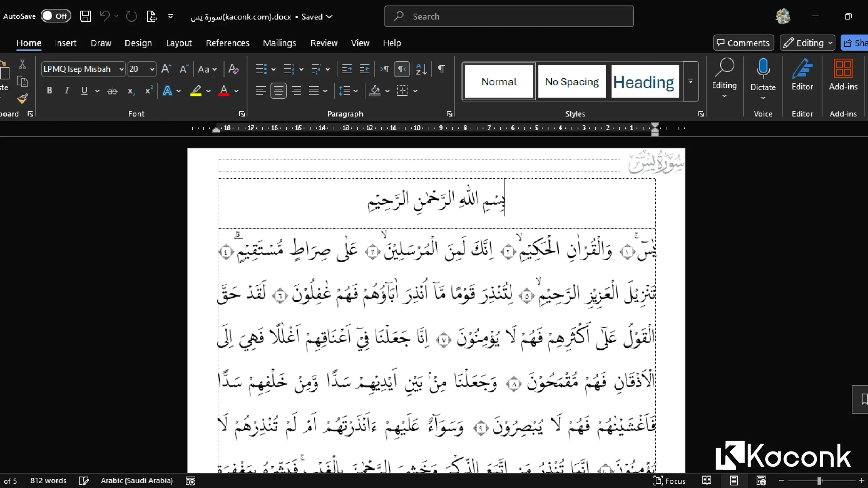Toggle Show/Hide paragraph marks
Screen dimensions: 868x488
[441, 69]
